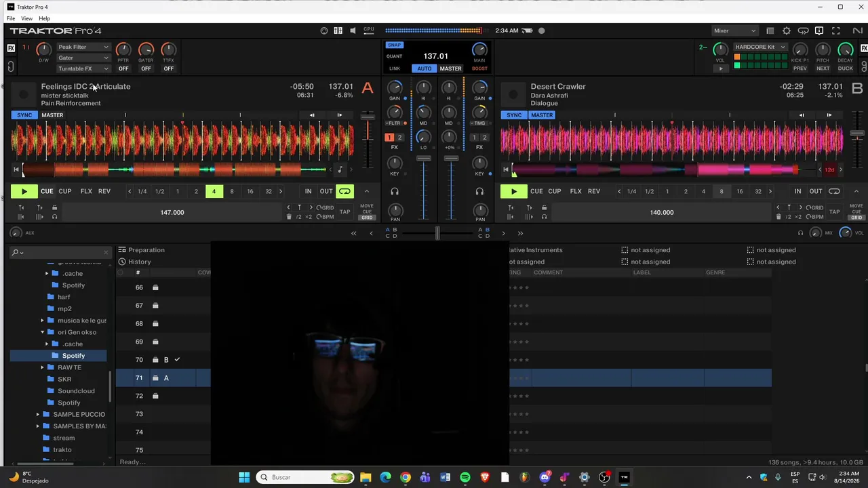
Task: Expand the musica ke le gus folder
Action: click(42, 321)
